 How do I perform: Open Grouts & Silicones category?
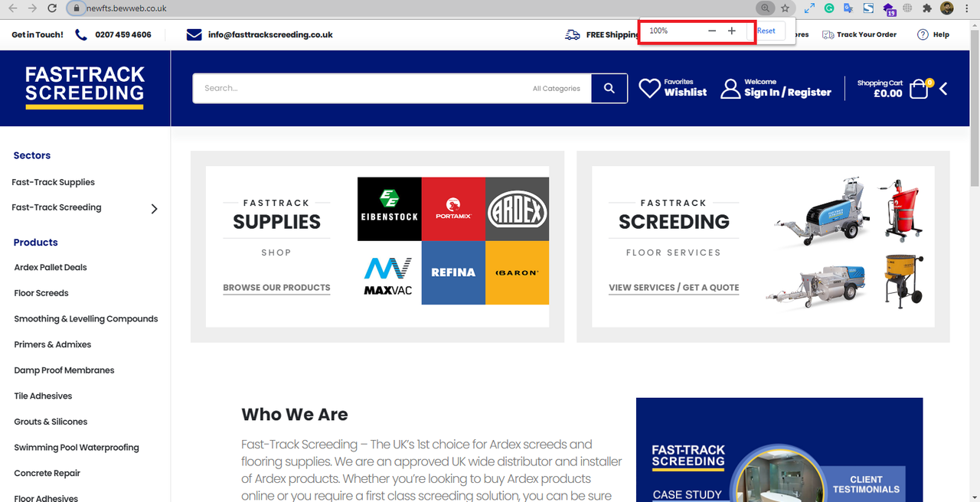(51, 422)
